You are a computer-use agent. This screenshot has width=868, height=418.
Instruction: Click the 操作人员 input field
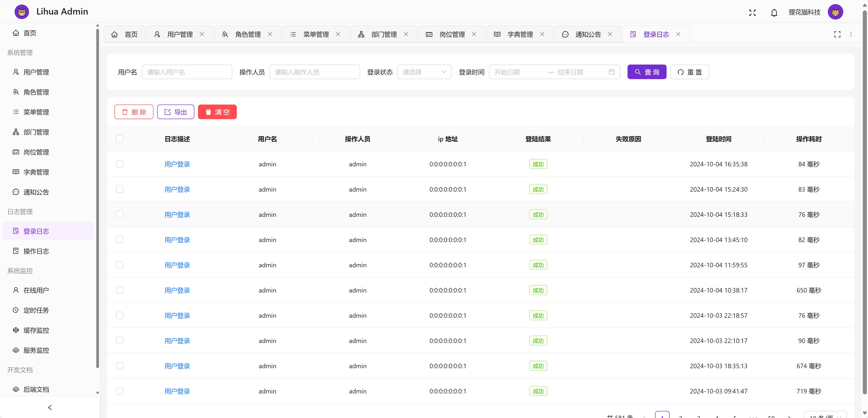[314, 72]
